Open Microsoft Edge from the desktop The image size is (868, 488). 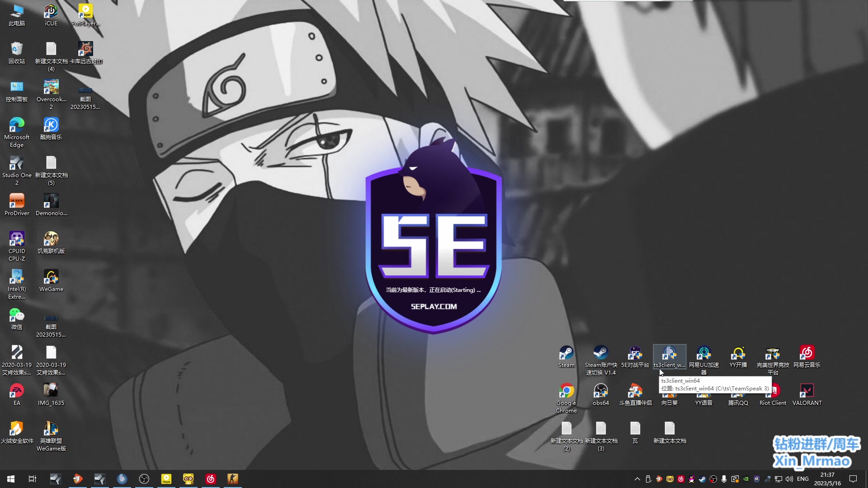tap(17, 132)
